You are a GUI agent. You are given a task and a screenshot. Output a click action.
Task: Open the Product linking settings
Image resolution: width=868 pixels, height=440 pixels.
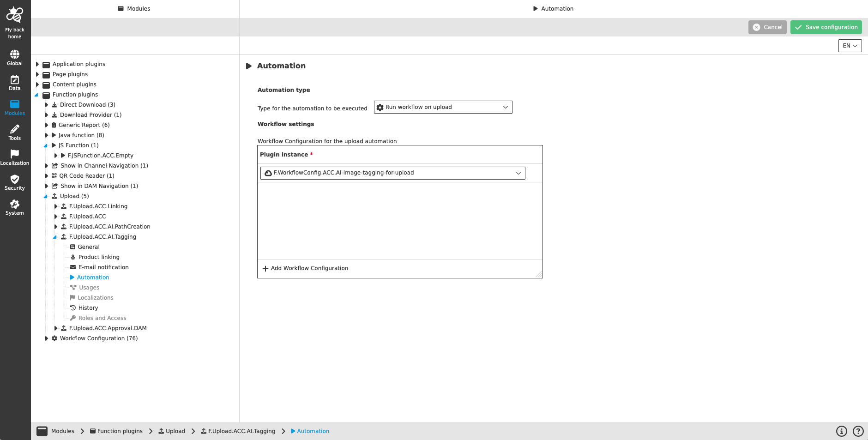[x=98, y=257]
